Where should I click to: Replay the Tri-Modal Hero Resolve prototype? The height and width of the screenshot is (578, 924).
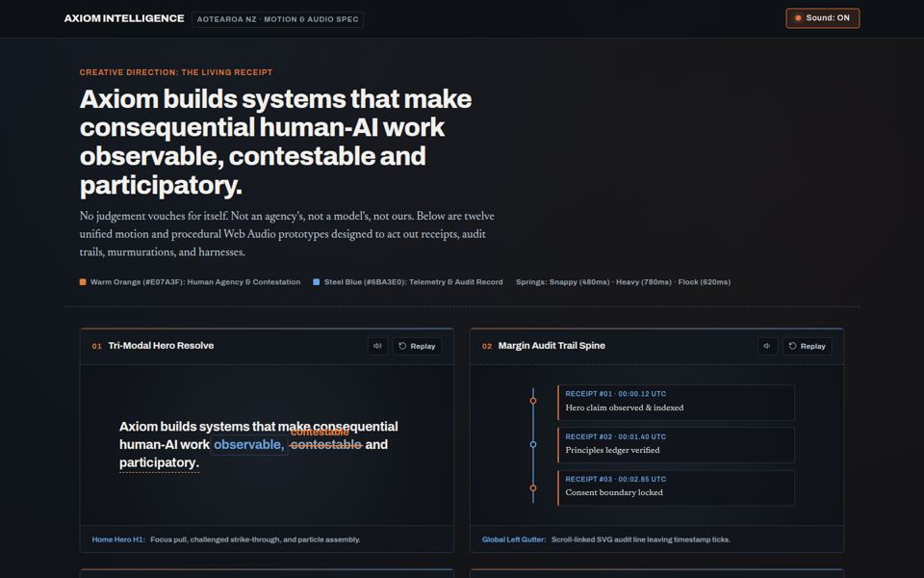coord(417,346)
